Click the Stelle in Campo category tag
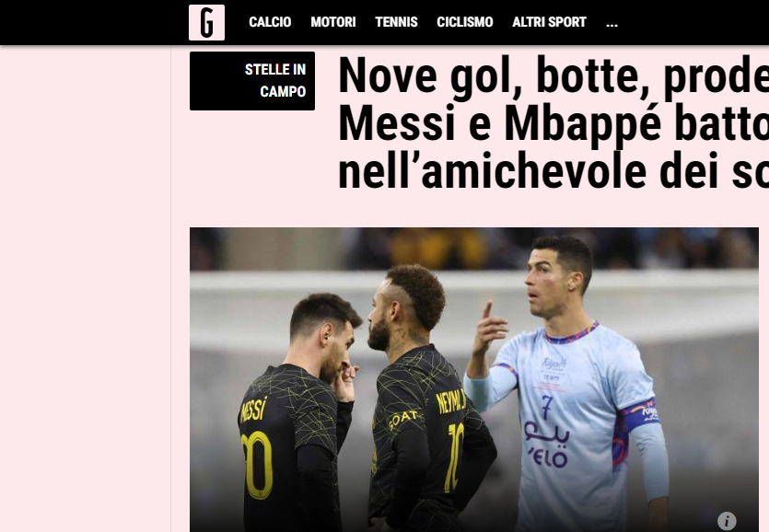Viewport: 769px width, 532px height. click(252, 81)
